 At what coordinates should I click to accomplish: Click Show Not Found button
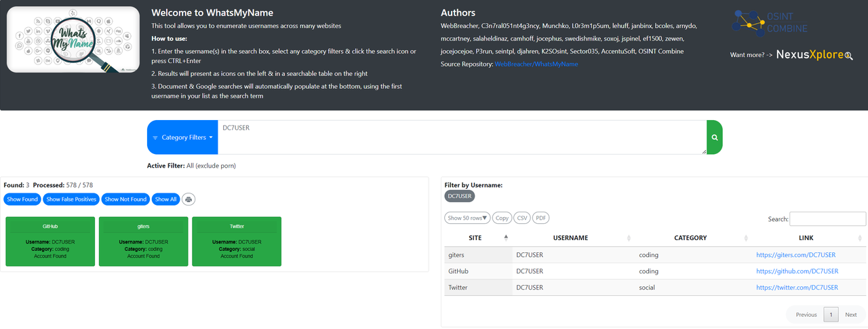click(x=125, y=199)
